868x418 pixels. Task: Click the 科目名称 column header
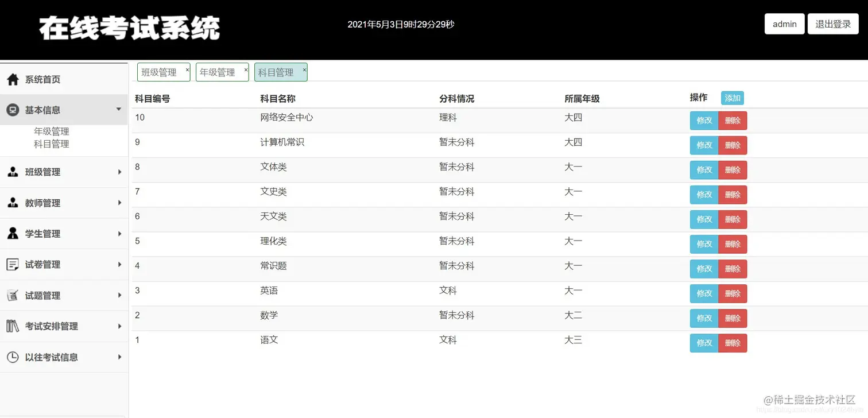point(278,99)
